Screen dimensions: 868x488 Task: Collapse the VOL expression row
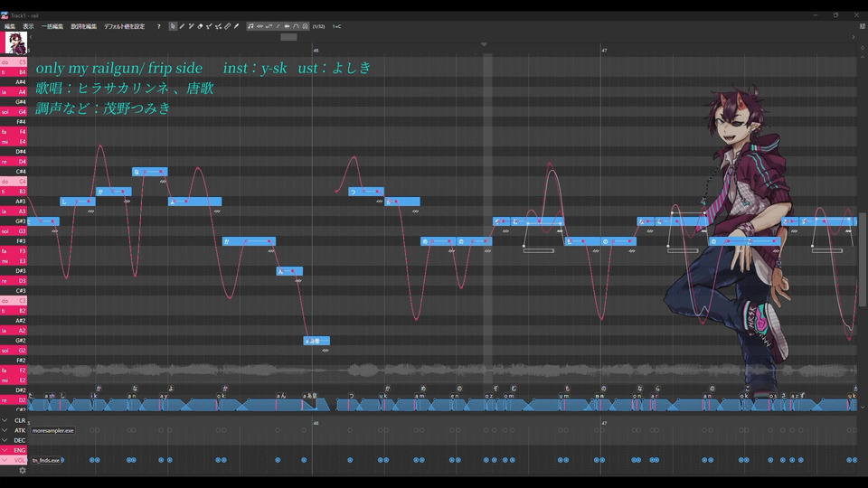point(5,460)
